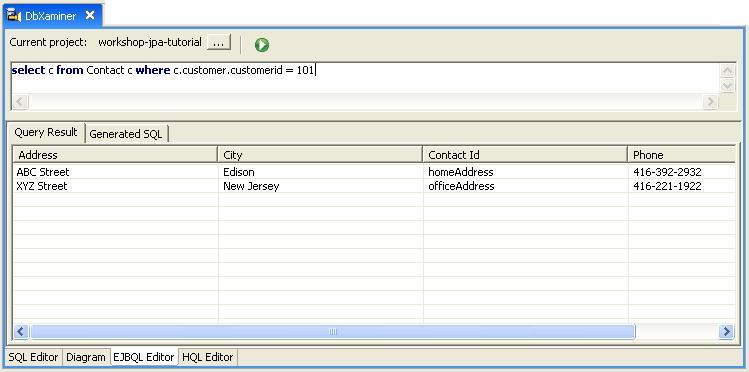Image resolution: width=749 pixels, height=372 pixels.
Task: Click the query editor down scroll arrow
Action: (727, 85)
